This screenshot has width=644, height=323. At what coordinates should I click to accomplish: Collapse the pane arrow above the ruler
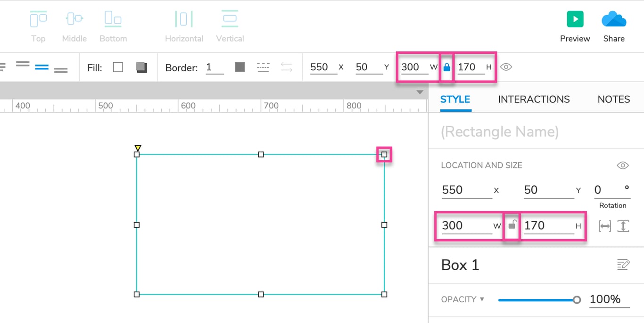(420, 92)
